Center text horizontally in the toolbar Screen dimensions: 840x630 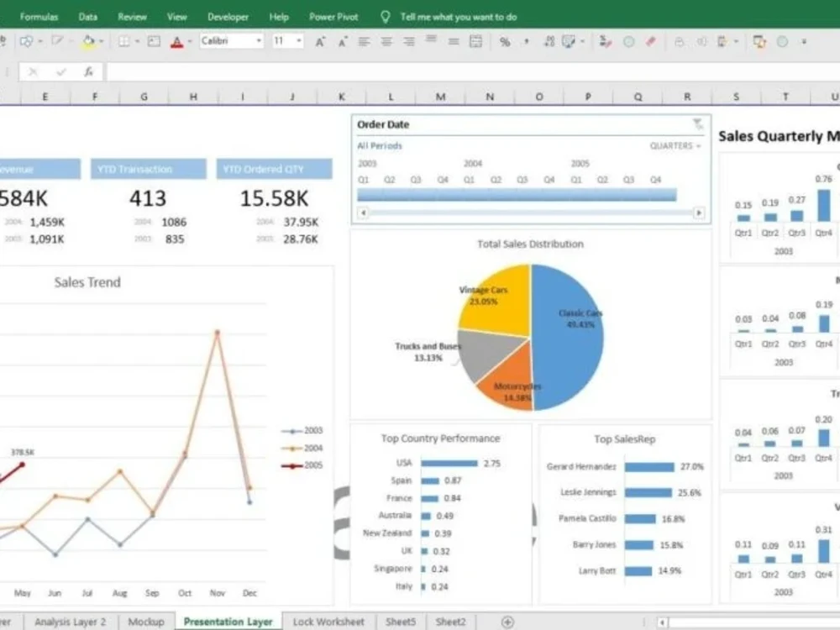point(386,41)
